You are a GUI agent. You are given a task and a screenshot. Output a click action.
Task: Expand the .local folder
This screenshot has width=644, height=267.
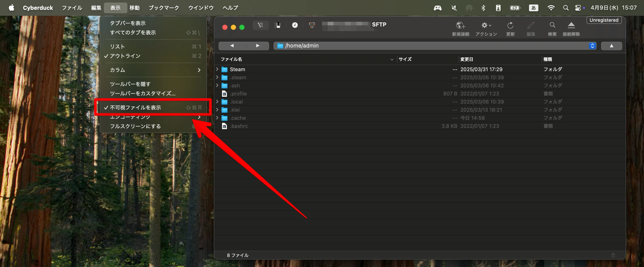[x=217, y=102]
